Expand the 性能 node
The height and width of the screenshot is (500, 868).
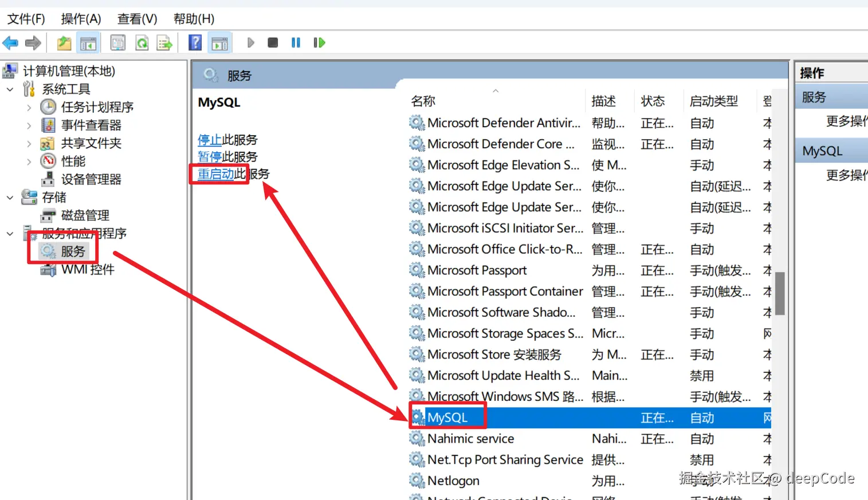coord(29,162)
